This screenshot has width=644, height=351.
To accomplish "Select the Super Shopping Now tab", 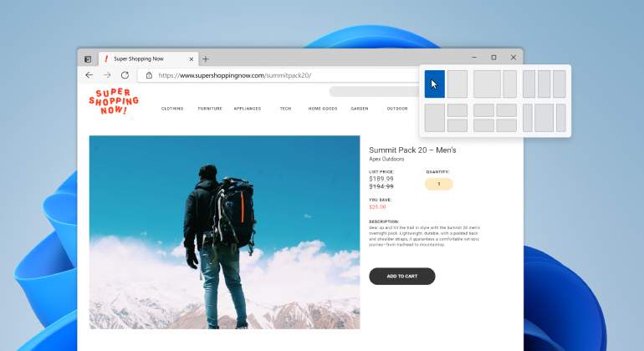I will (148, 59).
